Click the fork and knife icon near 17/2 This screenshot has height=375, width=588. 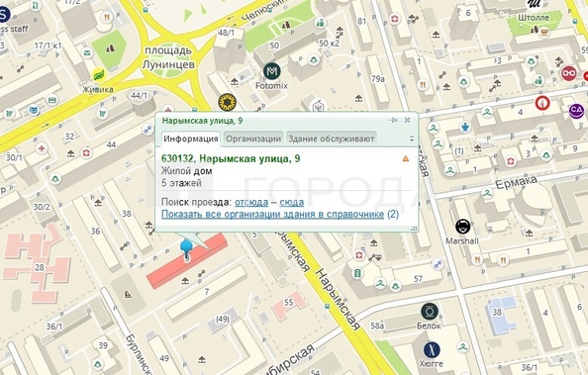click(107, 17)
